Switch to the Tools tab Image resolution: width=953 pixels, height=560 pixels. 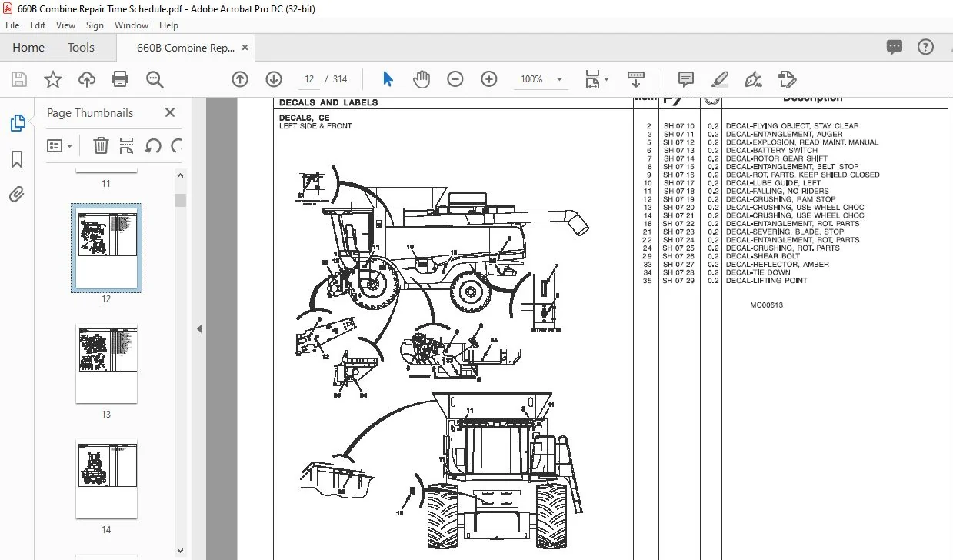pyautogui.click(x=81, y=47)
